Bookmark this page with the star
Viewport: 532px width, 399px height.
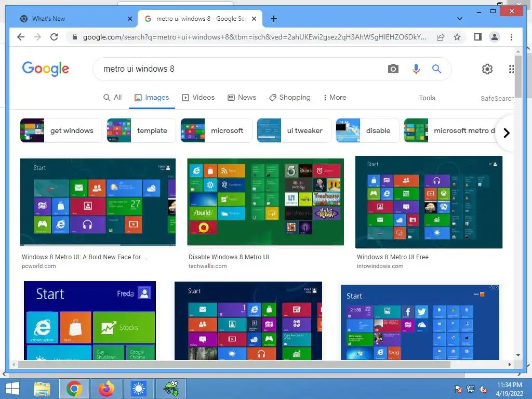coord(457,37)
